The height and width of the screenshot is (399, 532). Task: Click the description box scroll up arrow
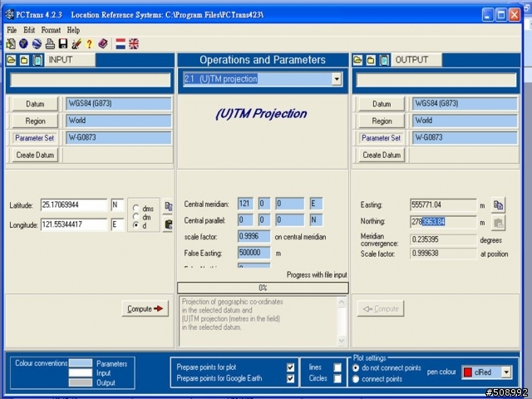tap(342, 302)
